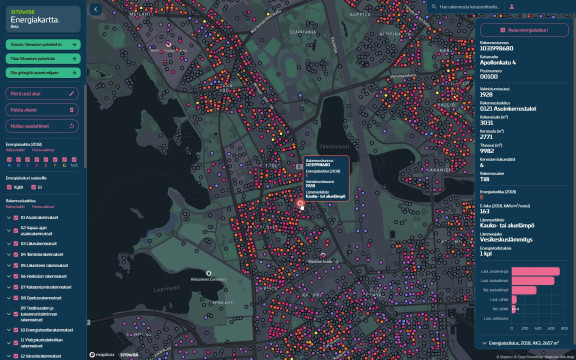Focus the building search input field
Screen dimensions: 576x360
[469, 7]
